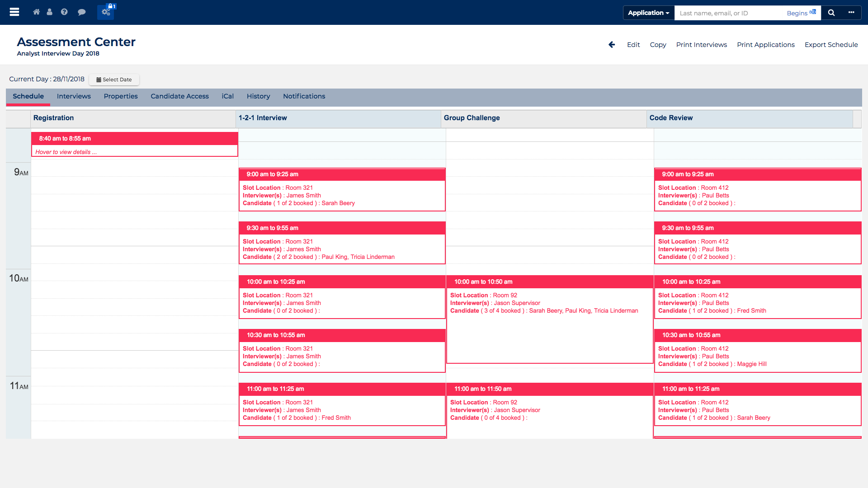Switch to the Schedule tab
This screenshot has width=868, height=488.
point(28,96)
